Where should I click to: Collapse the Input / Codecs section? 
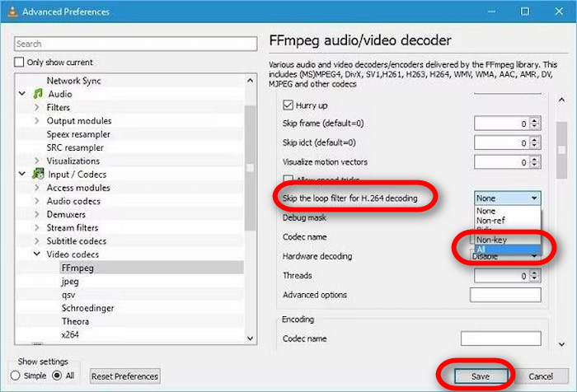click(22, 174)
